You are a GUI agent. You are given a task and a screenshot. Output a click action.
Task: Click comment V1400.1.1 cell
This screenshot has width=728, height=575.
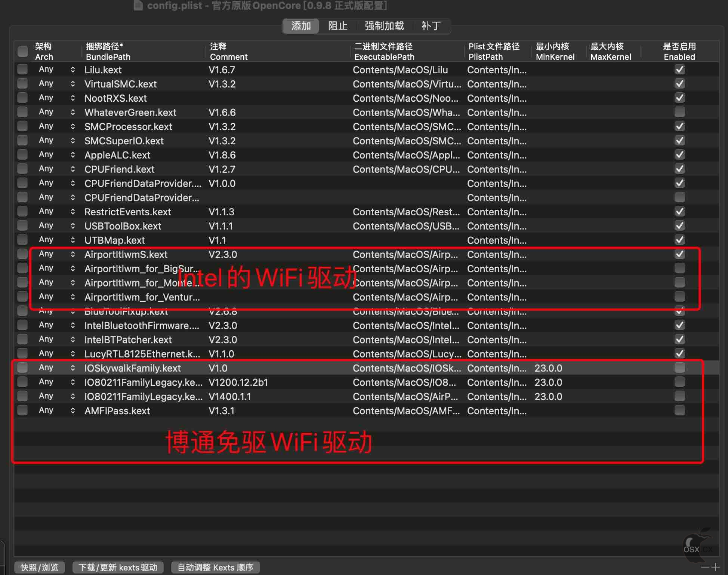tap(230, 396)
